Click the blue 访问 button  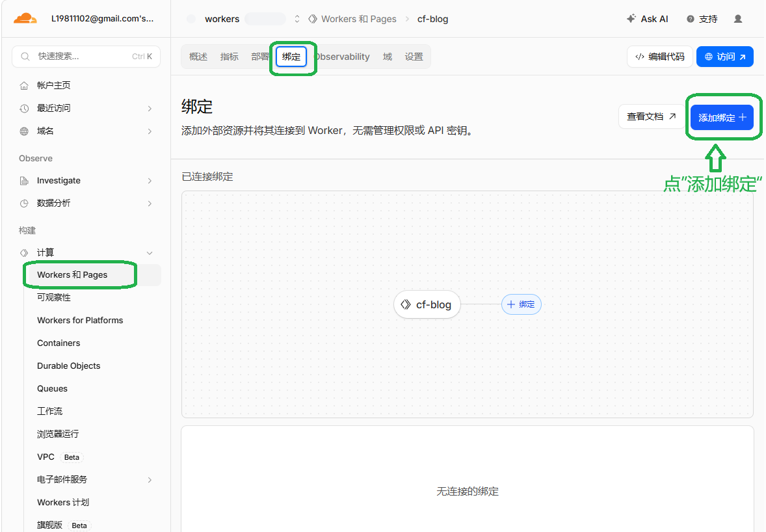[725, 57]
